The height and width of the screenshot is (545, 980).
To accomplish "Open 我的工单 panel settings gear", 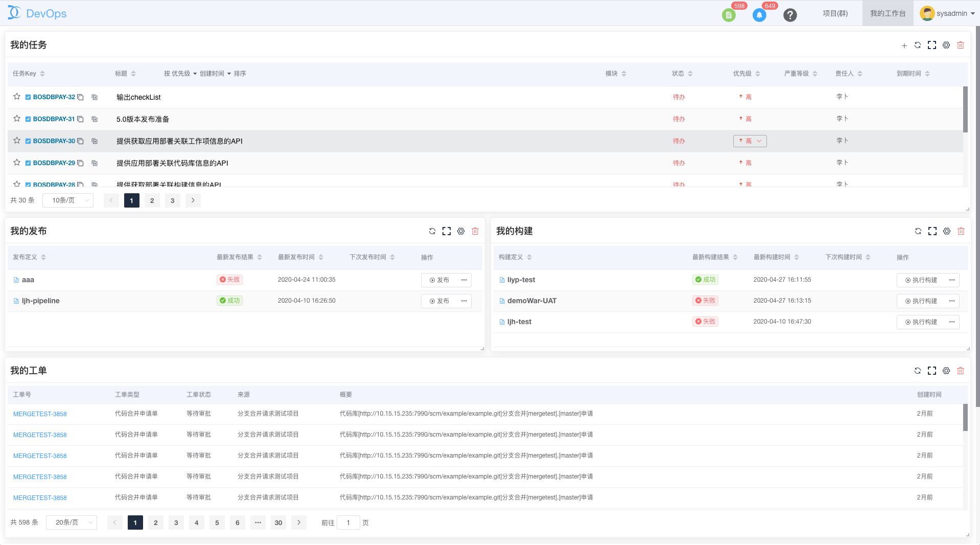I will click(946, 371).
